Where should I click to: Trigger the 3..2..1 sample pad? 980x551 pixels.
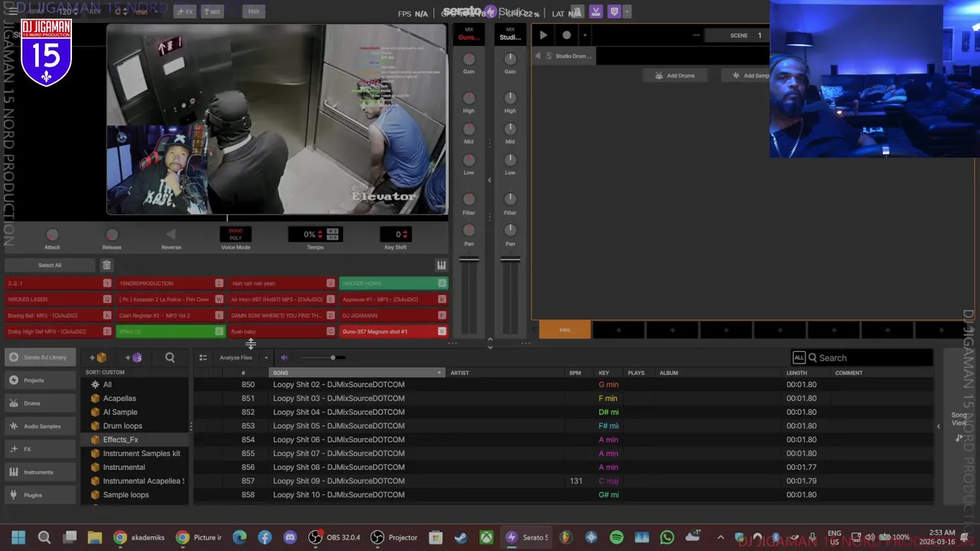(58, 283)
